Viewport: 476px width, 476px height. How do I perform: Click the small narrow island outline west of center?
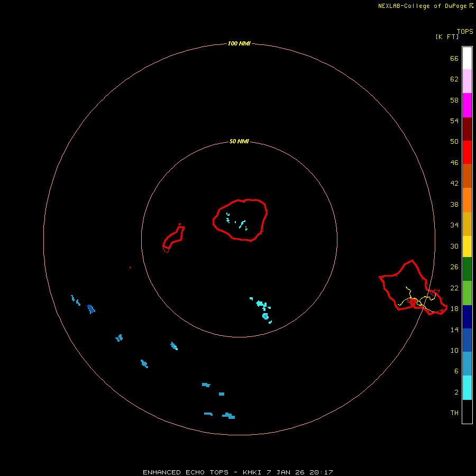(173, 239)
